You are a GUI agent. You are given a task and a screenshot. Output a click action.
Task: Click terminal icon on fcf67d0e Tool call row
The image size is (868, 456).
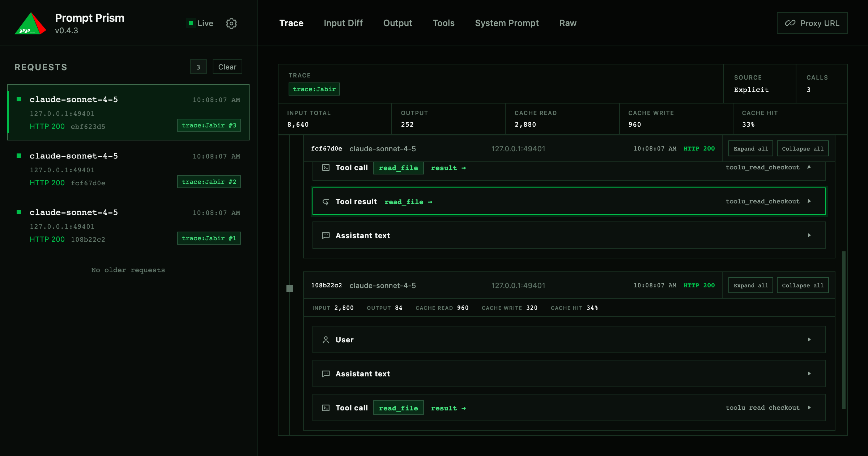pos(326,168)
